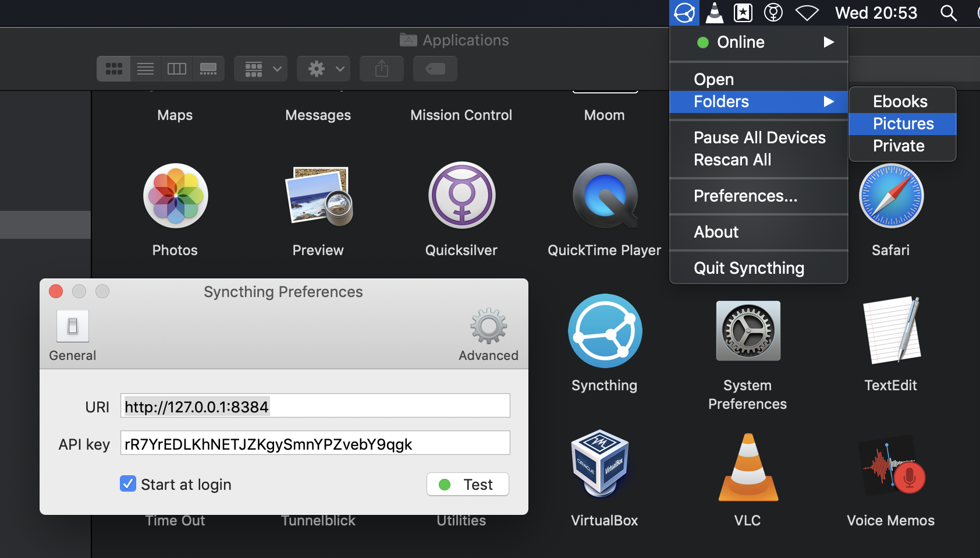Expand the Folders submenu
980x558 pixels.
coord(720,101)
